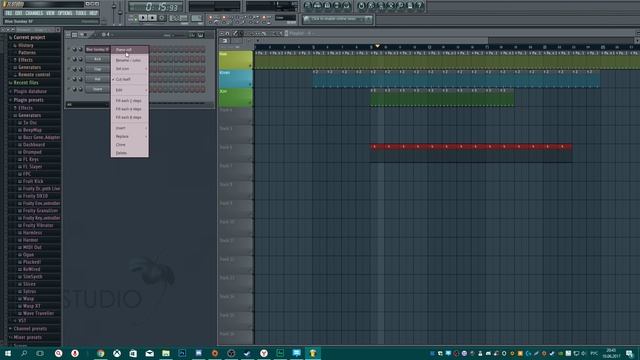Open the step sequencer shortcut icon

coord(318,5)
